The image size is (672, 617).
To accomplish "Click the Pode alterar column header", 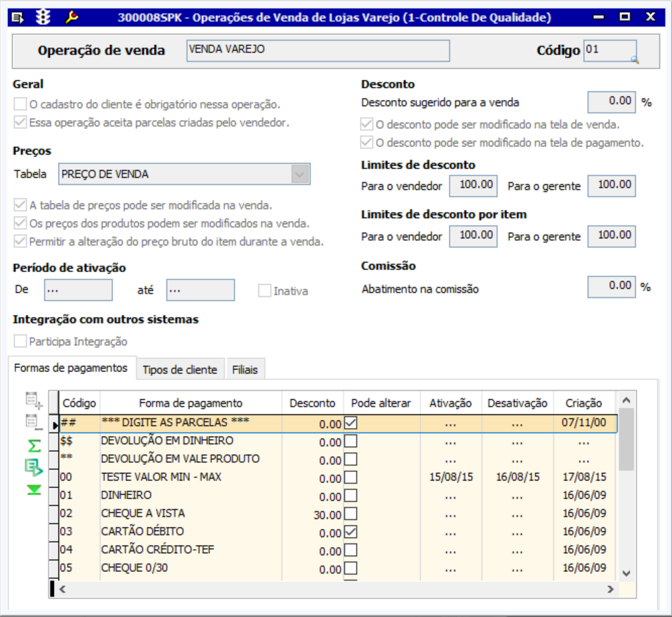I will pyautogui.click(x=381, y=403).
